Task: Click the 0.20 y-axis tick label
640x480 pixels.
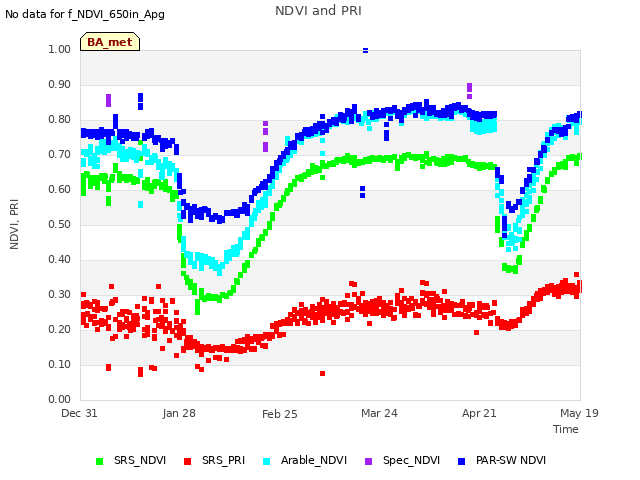Action: click(60, 329)
